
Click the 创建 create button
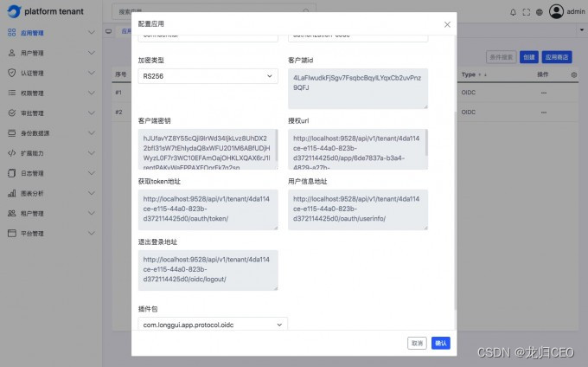[528, 57]
